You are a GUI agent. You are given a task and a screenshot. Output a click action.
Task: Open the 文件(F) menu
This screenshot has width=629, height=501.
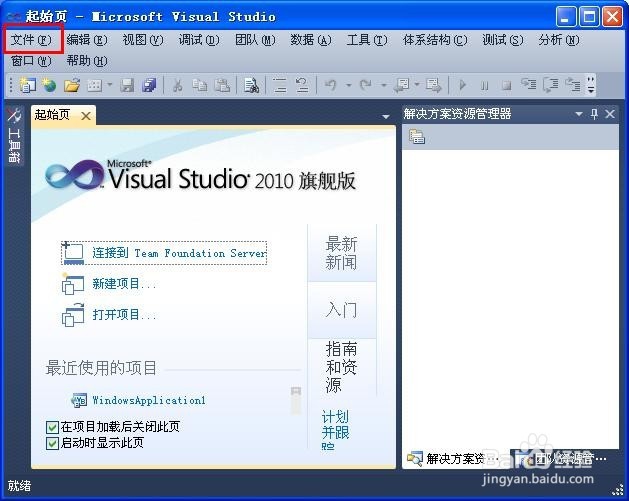(31, 40)
